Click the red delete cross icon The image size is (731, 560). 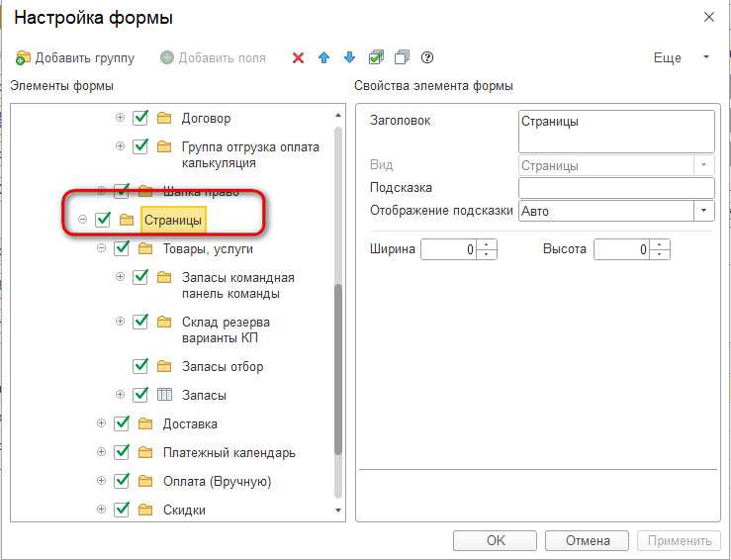coord(298,57)
